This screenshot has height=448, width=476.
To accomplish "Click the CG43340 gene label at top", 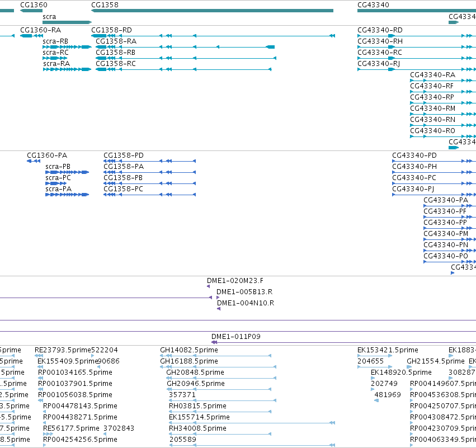I will click(373, 5).
